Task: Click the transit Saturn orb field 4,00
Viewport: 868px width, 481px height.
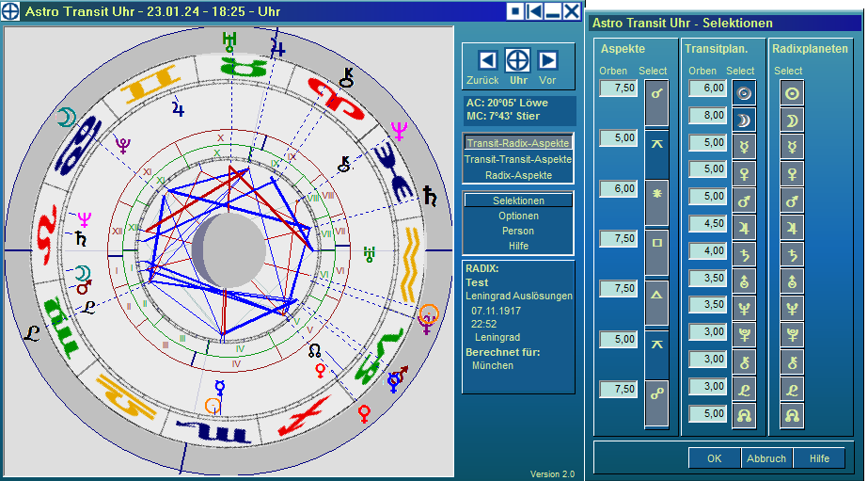Action: click(708, 251)
